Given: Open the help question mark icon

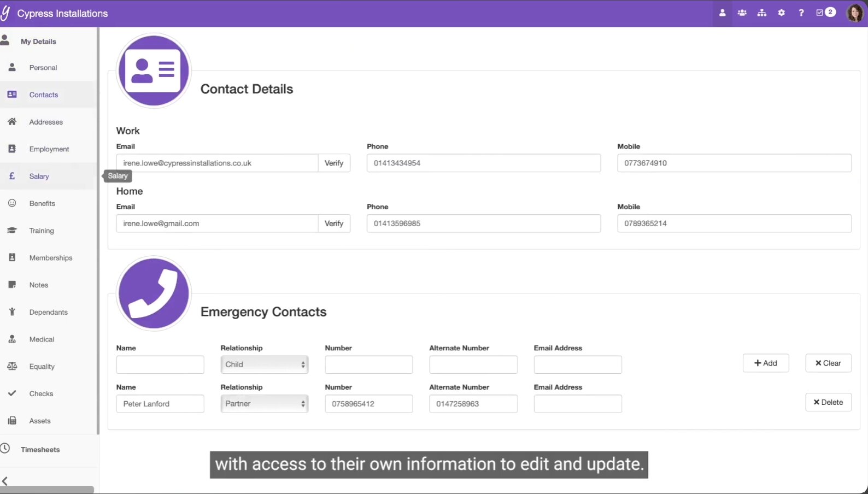Looking at the screenshot, I should [x=801, y=13].
